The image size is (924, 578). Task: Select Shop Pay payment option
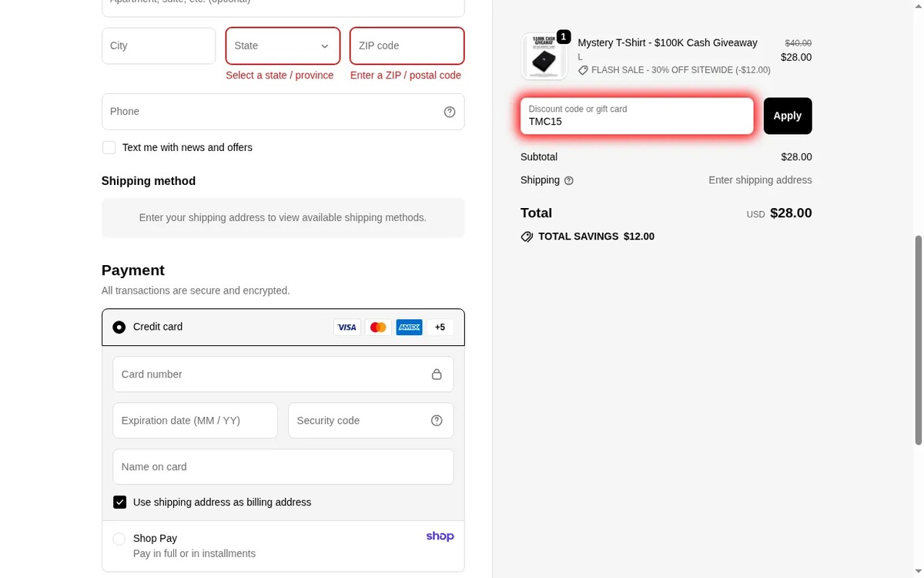click(x=119, y=539)
